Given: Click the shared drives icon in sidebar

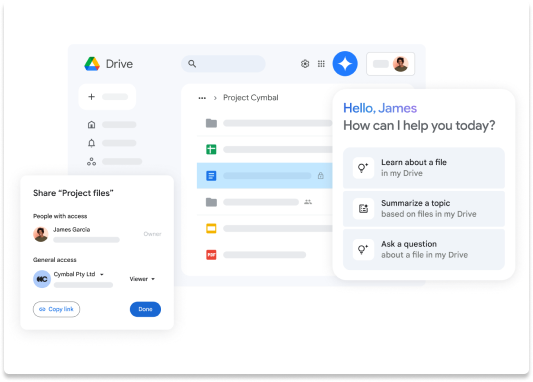Looking at the screenshot, I should 91,161.
